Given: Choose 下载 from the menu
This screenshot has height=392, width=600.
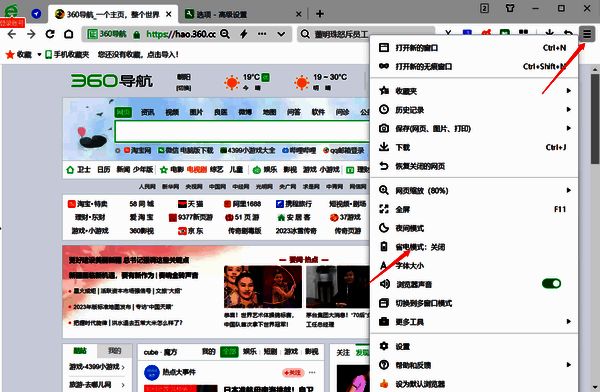Looking at the screenshot, I should click(474, 147).
